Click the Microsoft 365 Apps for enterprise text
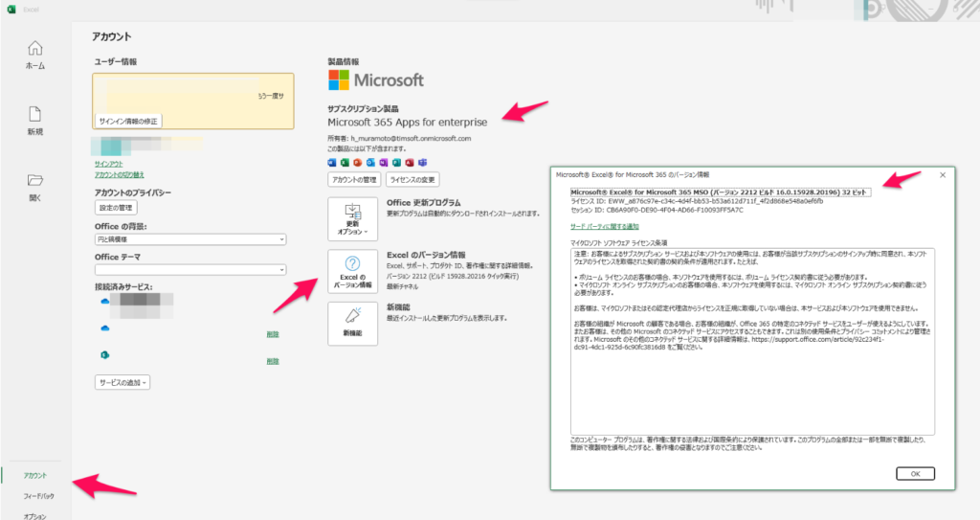Viewport: 980px width, 520px height. coord(408,122)
